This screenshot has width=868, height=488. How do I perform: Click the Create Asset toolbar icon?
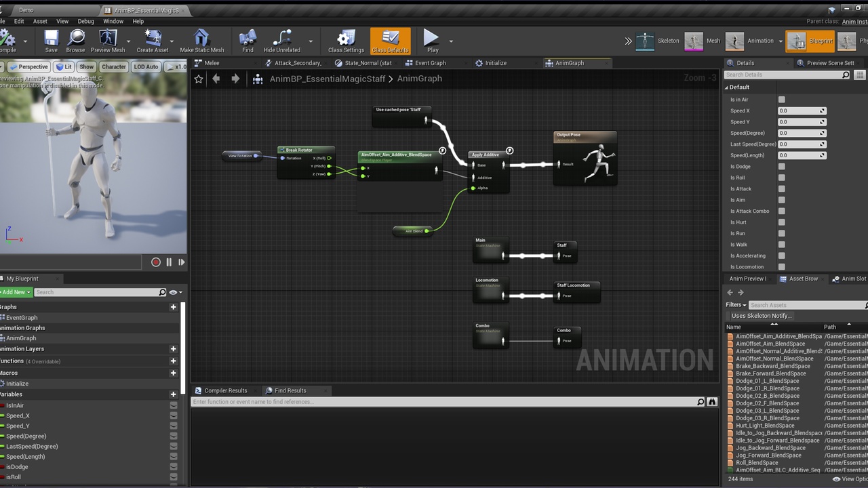pyautogui.click(x=153, y=41)
